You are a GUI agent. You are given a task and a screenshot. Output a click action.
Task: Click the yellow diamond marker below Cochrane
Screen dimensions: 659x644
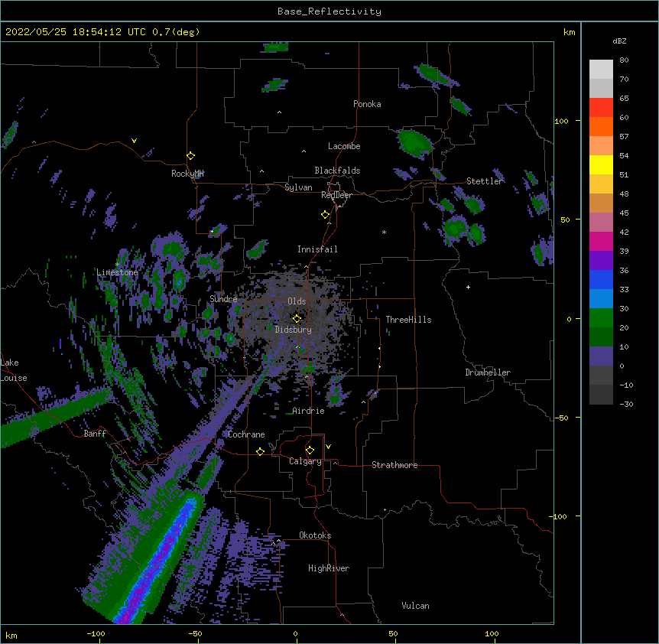coord(260,451)
